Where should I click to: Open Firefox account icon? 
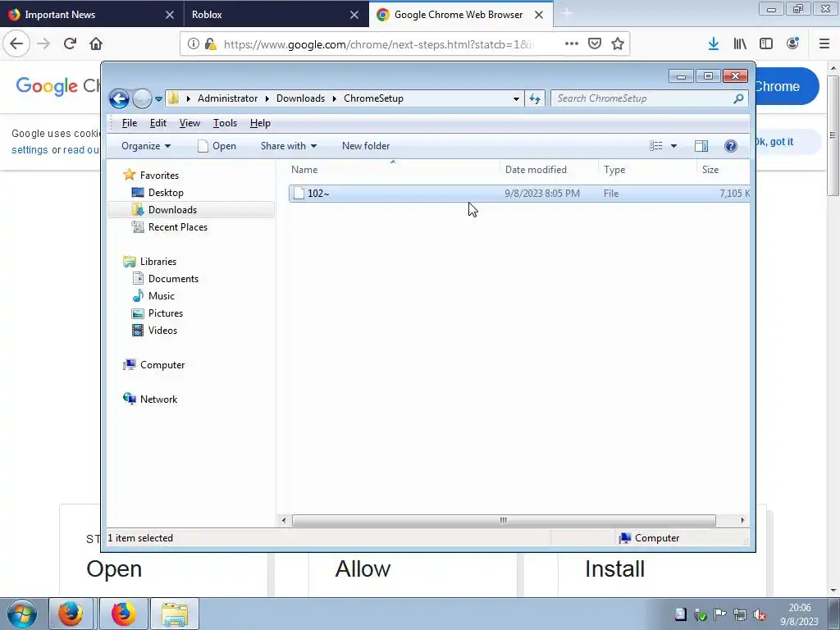pos(792,44)
